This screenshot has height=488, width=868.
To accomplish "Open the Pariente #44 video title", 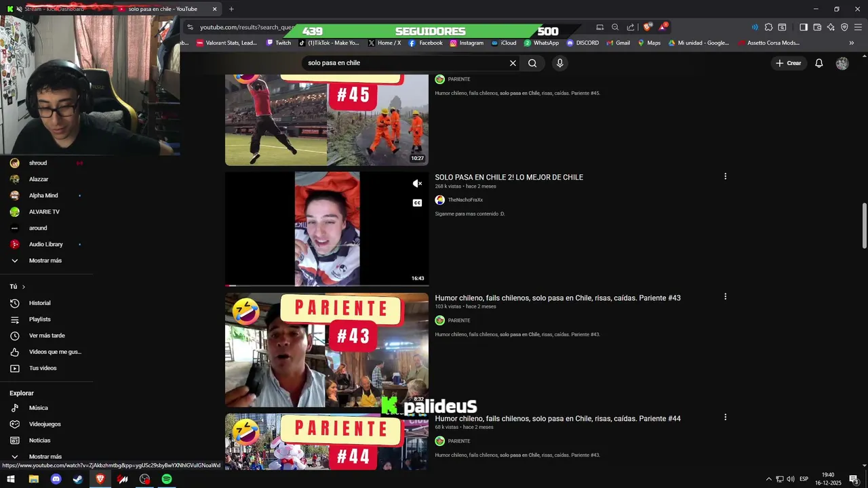I will tap(557, 418).
